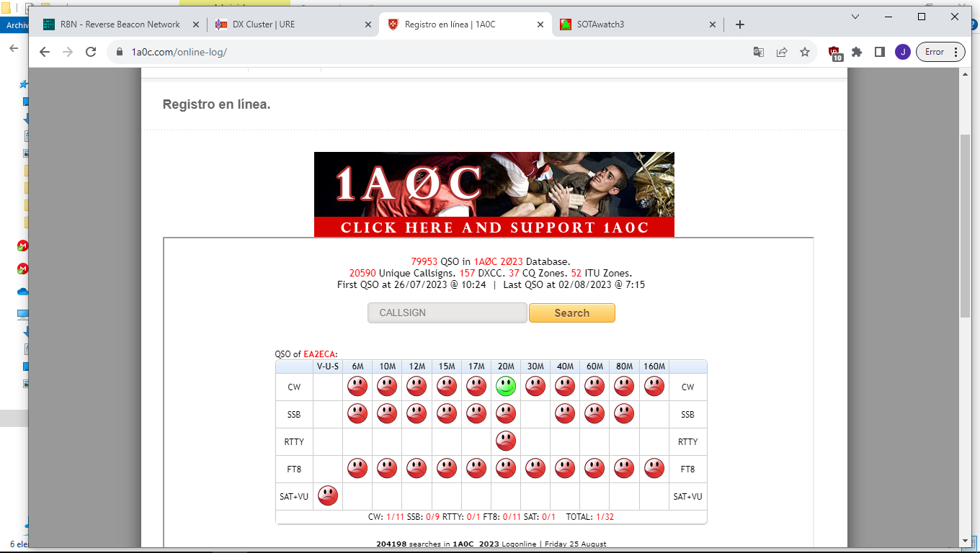Share this page via the share icon
The image size is (980, 553).
tap(782, 52)
